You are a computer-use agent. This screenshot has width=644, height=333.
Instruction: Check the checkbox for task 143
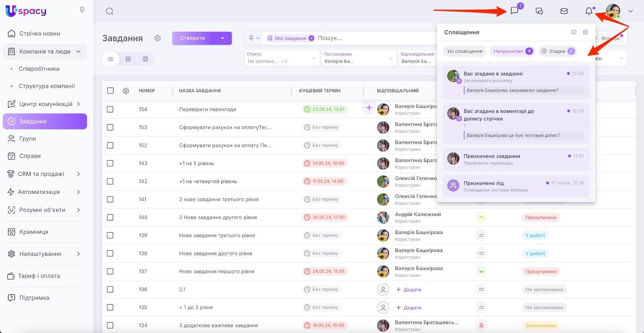point(110,163)
